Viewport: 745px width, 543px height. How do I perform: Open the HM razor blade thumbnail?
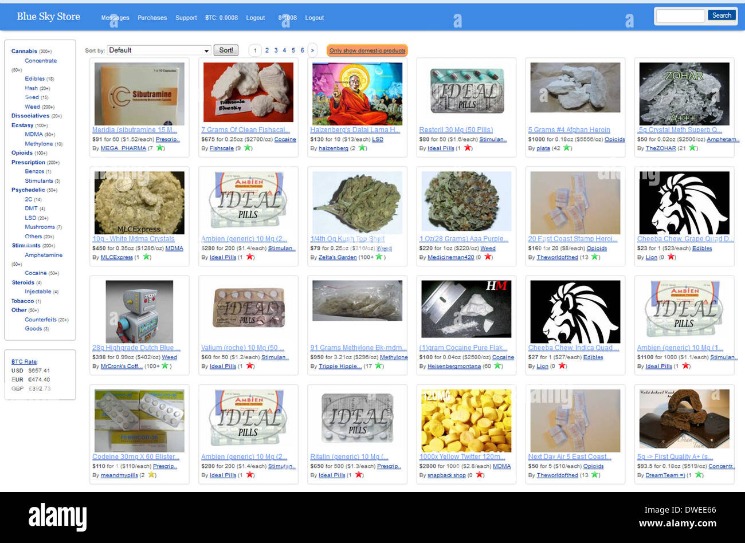coord(466,309)
